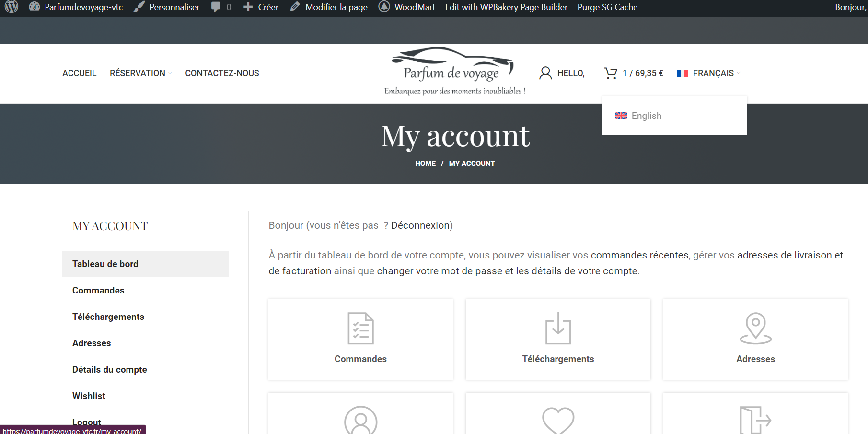Viewport: 868px width, 434px height.
Task: Click the pencil icon for Modifier la page
Action: click(295, 7)
